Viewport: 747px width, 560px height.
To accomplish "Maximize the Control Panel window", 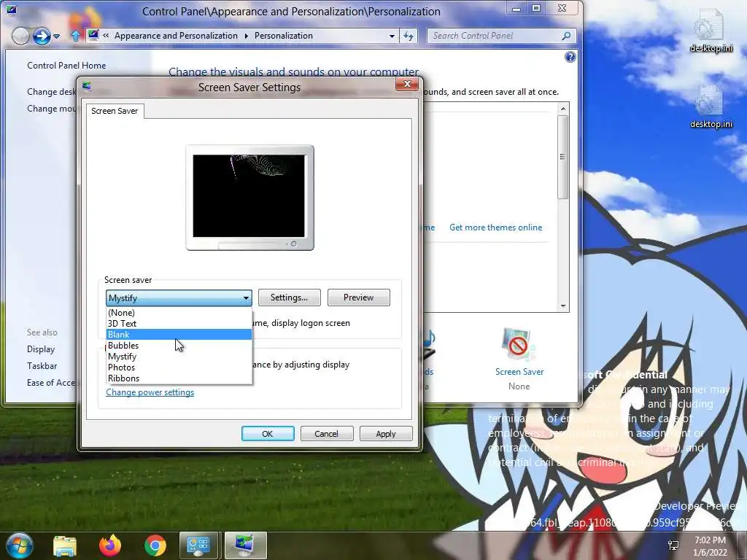I will coord(536,8).
